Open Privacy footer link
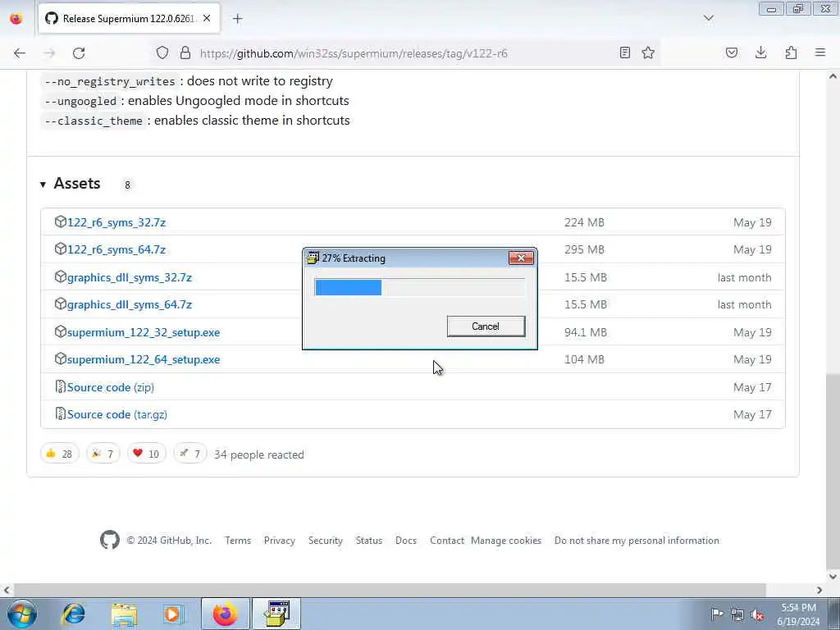This screenshot has width=840, height=630. 279,541
